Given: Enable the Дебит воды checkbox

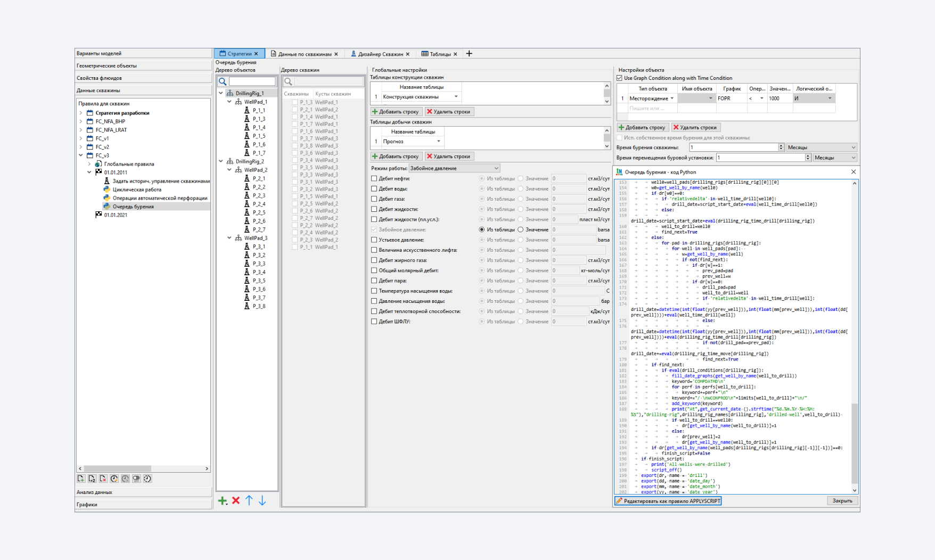Looking at the screenshot, I should (x=374, y=189).
